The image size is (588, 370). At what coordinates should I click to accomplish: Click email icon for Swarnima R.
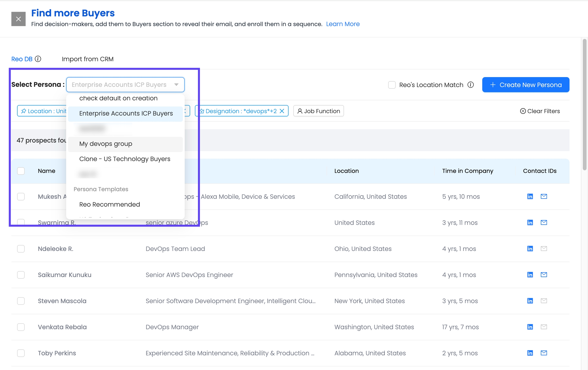544,222
